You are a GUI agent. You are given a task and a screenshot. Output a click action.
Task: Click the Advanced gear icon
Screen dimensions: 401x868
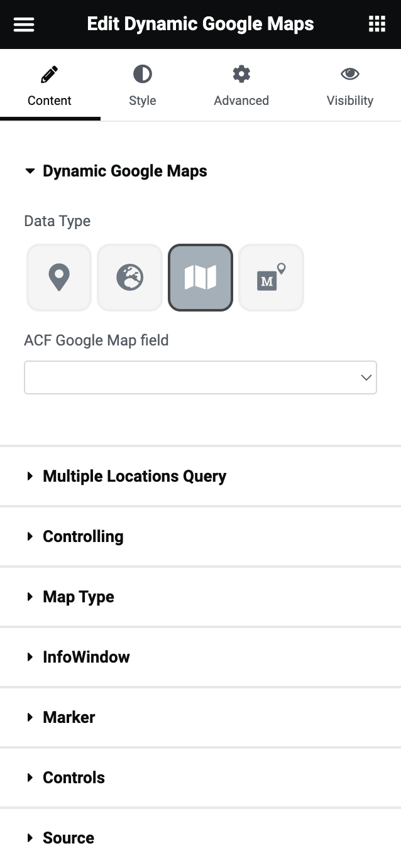241,73
